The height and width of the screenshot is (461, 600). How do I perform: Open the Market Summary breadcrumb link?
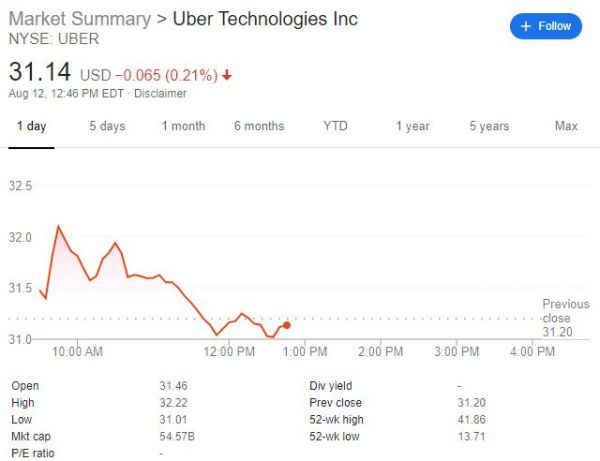tap(78, 19)
